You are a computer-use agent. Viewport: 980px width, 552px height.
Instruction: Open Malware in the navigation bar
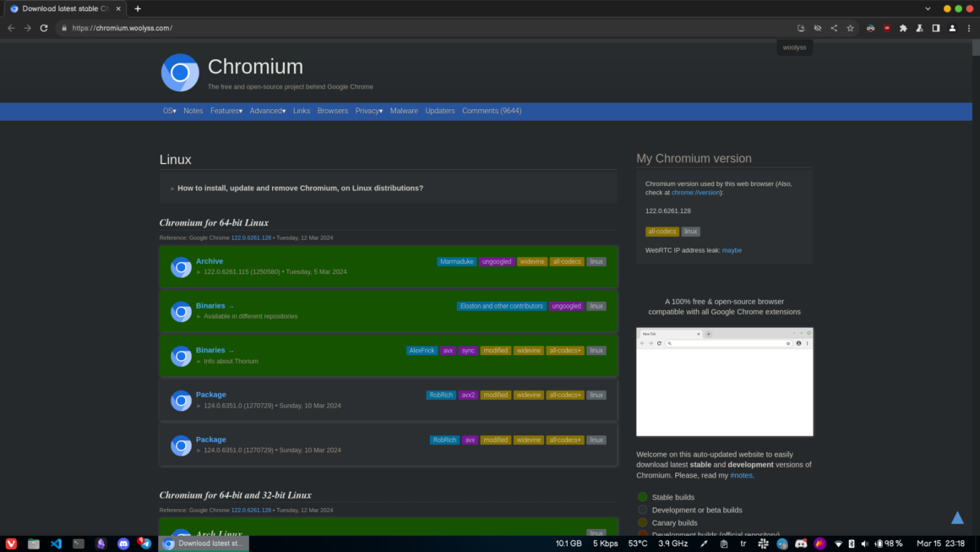click(x=404, y=111)
